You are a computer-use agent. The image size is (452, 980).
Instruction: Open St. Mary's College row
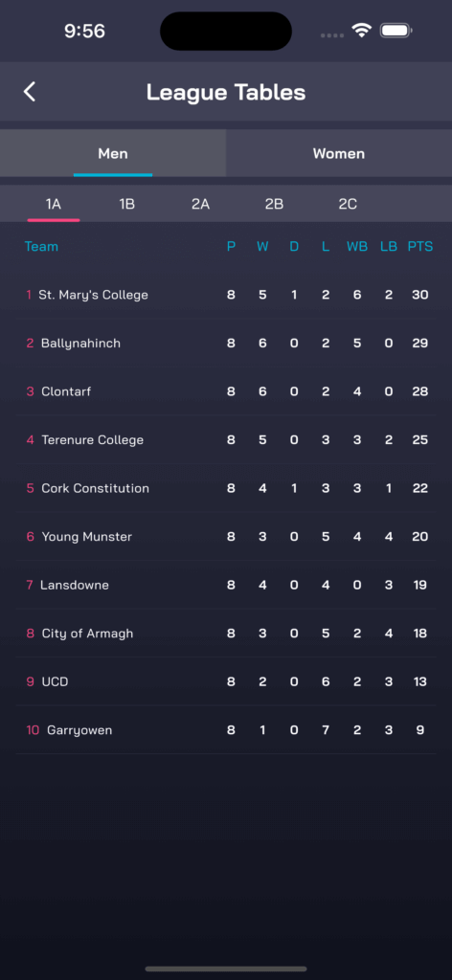[x=226, y=295]
